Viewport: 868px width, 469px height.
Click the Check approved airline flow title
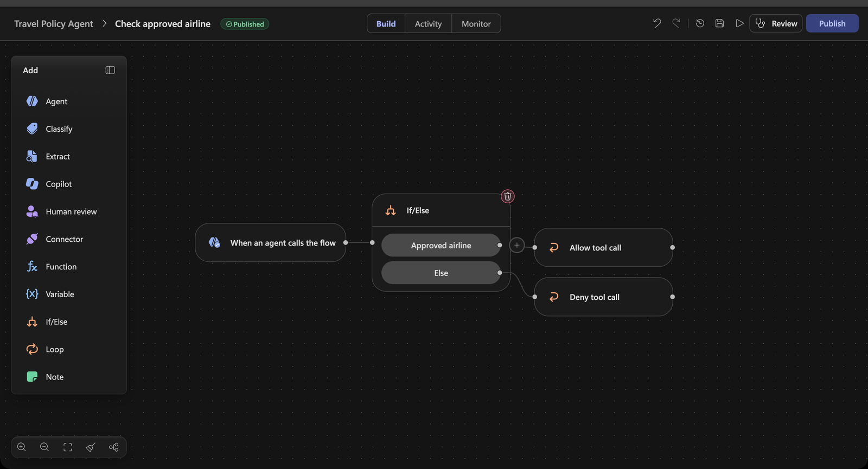click(x=163, y=24)
